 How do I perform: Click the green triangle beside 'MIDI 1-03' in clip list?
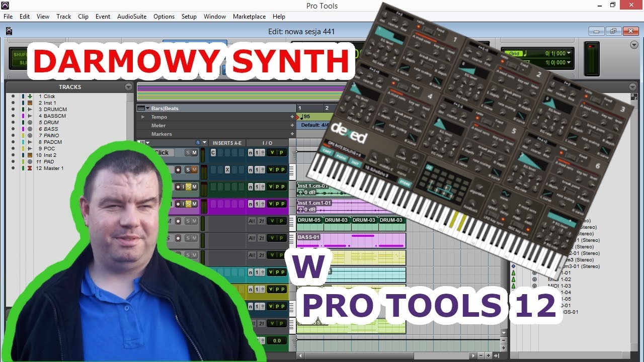click(x=513, y=286)
